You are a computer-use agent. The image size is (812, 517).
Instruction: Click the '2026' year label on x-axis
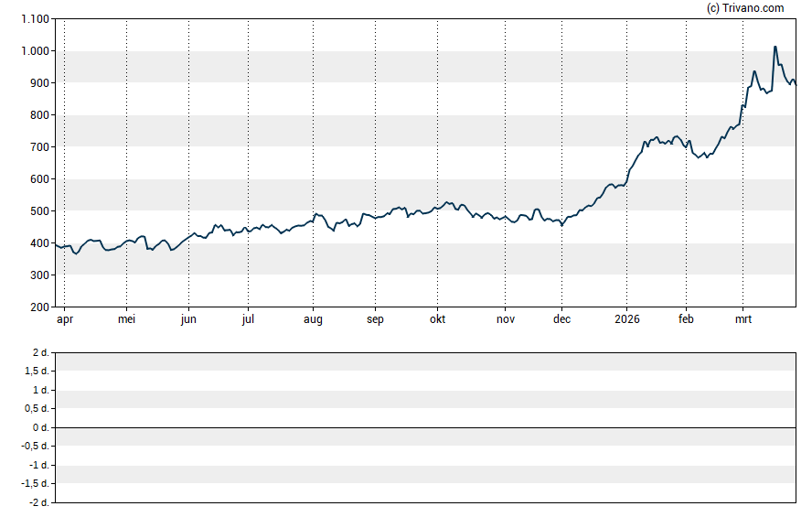pos(626,319)
